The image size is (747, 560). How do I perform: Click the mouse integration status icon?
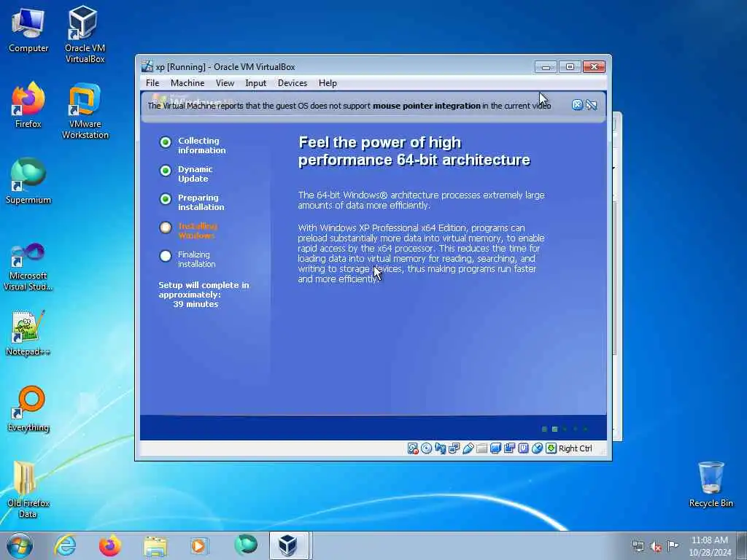click(x=537, y=448)
